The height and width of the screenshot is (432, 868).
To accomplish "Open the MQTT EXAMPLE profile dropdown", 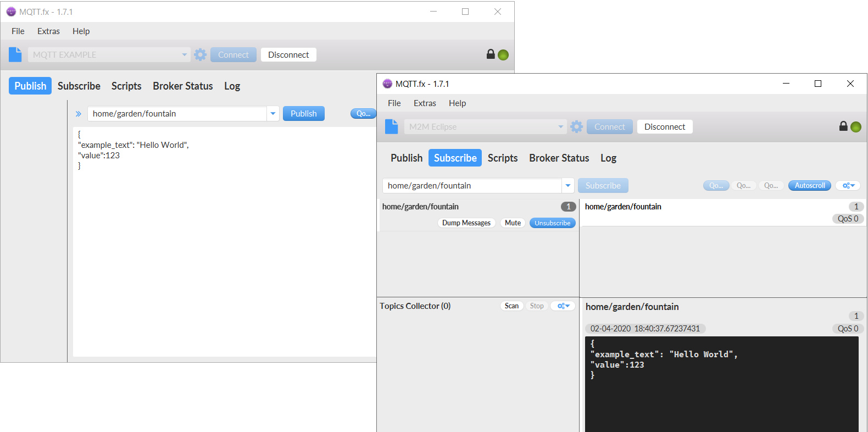I will point(185,54).
